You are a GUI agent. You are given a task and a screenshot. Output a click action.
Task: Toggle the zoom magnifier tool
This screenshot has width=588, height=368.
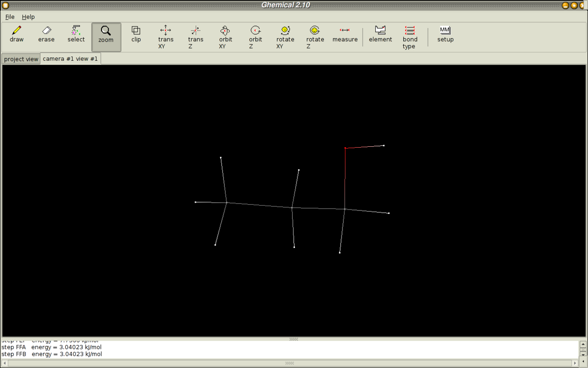pos(106,35)
